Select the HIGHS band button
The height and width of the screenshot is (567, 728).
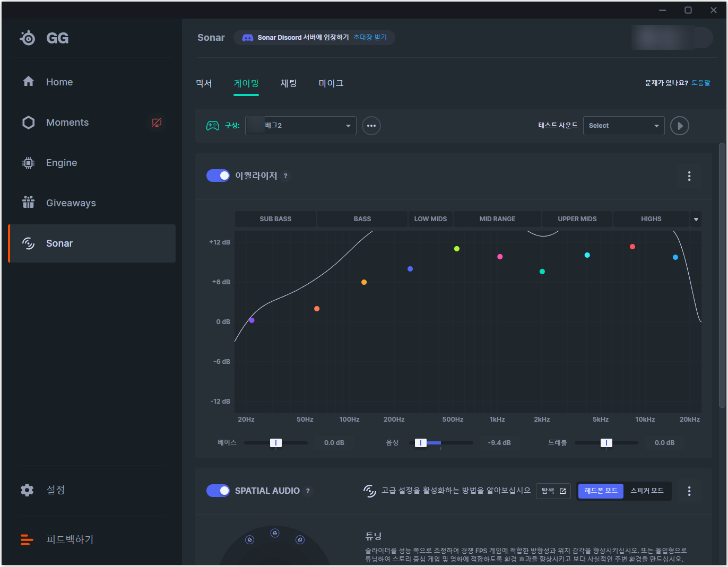[651, 219]
